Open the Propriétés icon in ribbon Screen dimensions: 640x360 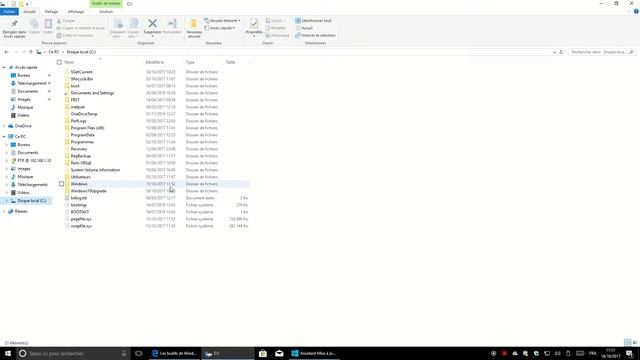(254, 24)
